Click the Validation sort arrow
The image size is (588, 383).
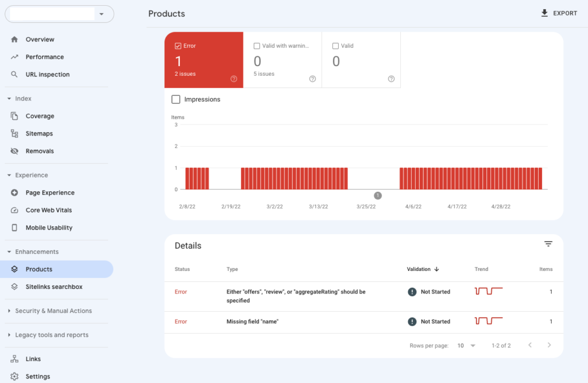[436, 269]
